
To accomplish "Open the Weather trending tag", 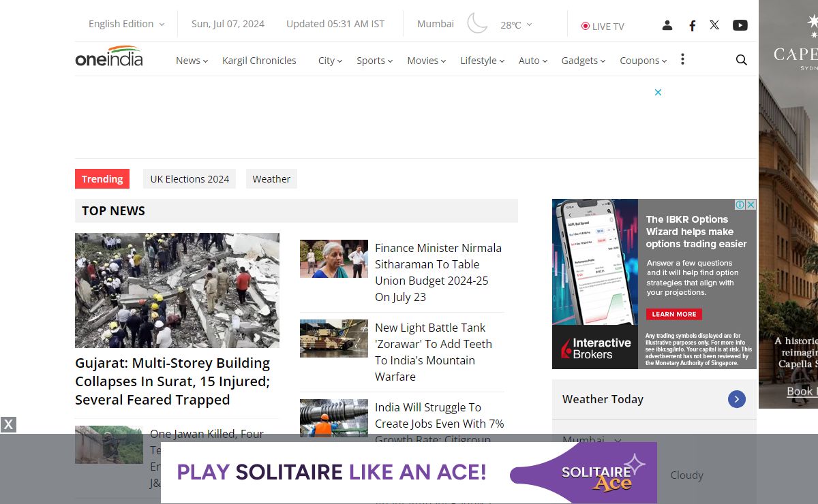I will point(271,178).
